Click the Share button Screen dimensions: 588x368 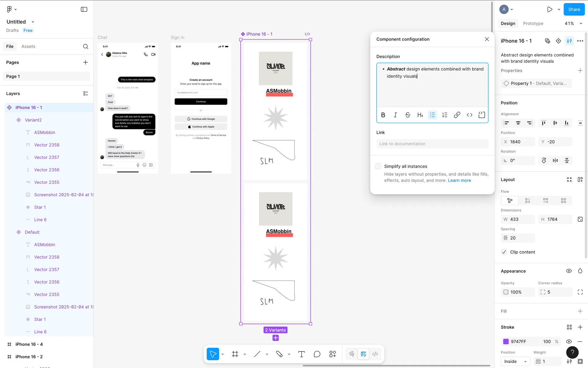(x=574, y=10)
